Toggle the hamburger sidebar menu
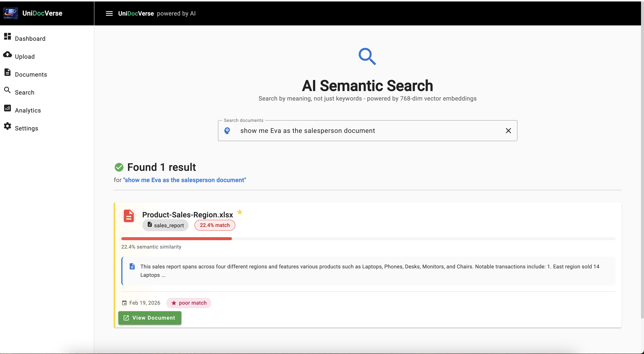 coord(109,13)
